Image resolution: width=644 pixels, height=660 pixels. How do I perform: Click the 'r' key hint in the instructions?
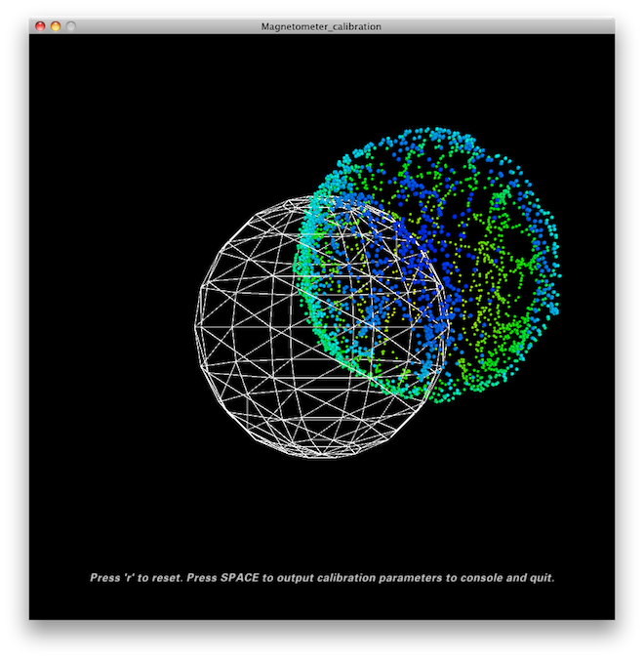(130, 578)
